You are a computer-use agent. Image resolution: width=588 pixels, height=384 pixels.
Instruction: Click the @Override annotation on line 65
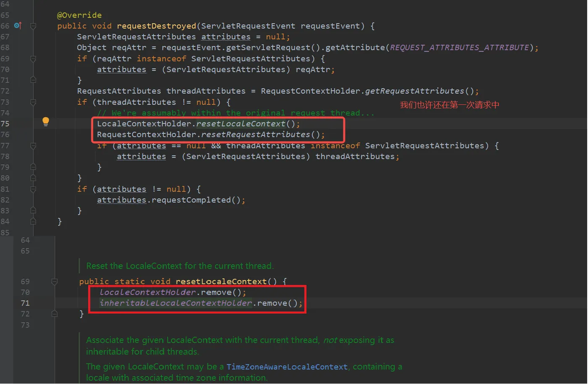click(x=79, y=15)
